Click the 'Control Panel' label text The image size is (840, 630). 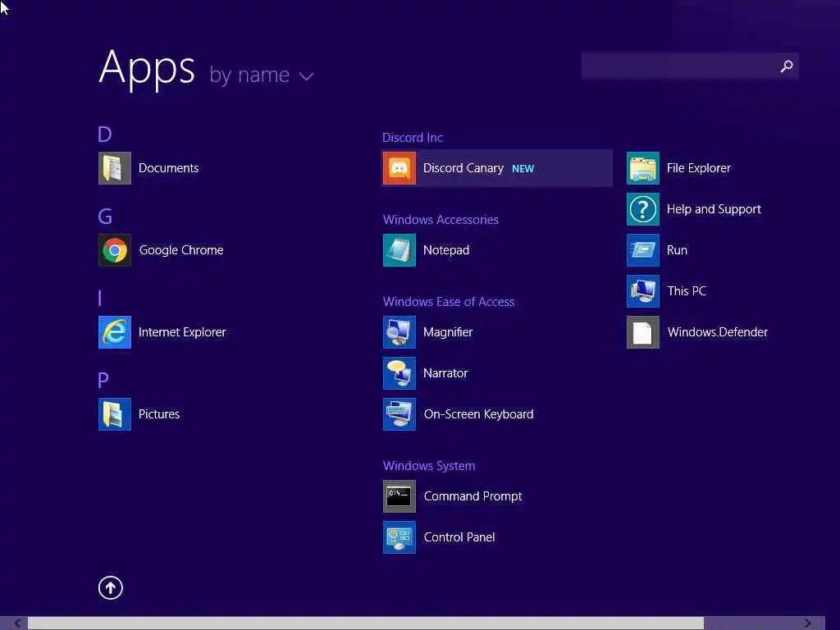point(459,537)
